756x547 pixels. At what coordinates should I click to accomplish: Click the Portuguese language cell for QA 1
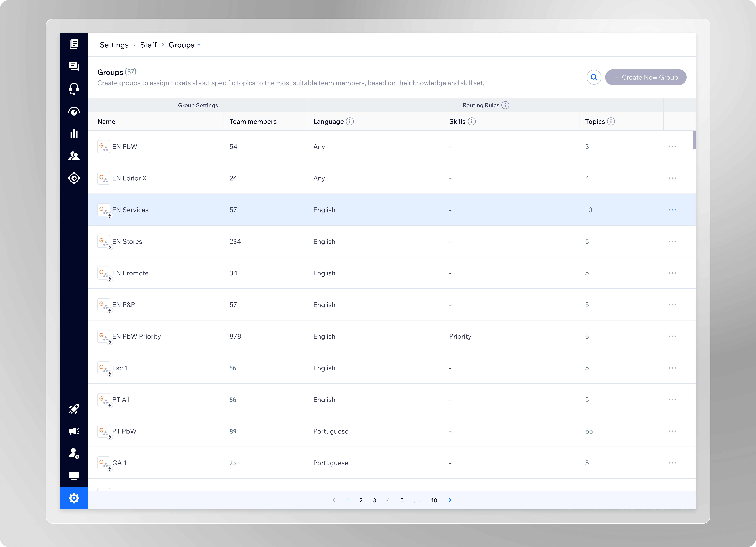(331, 463)
